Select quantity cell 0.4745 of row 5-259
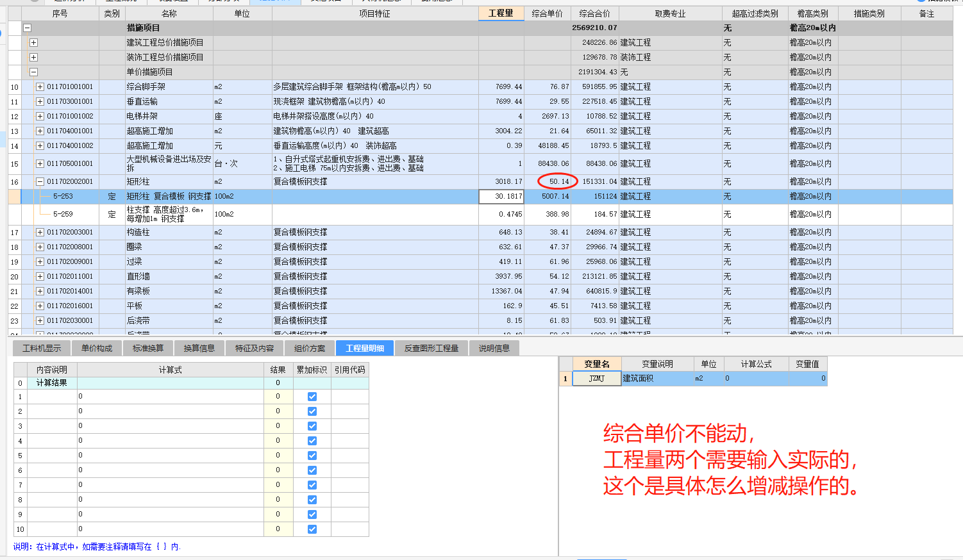The width and height of the screenshot is (963, 560). coord(501,215)
